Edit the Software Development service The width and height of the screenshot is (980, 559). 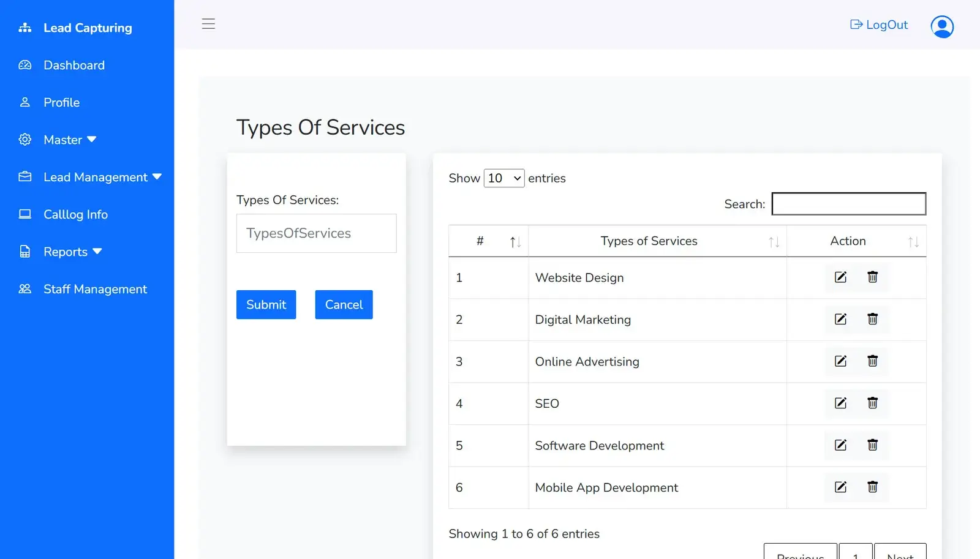pos(840,445)
